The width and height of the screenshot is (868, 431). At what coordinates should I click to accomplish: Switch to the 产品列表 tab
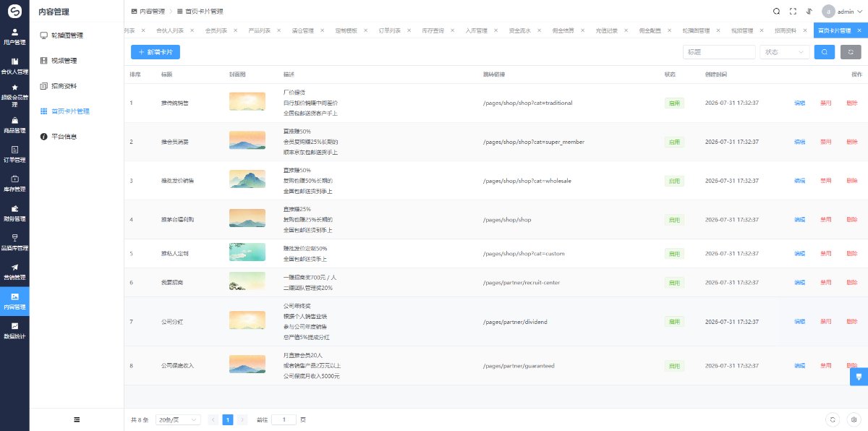click(260, 31)
